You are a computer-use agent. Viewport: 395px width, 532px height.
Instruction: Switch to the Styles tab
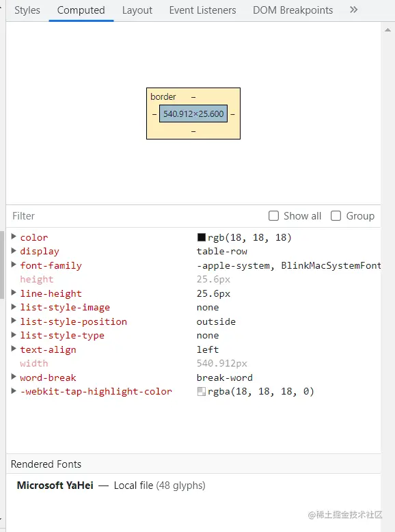click(x=27, y=10)
